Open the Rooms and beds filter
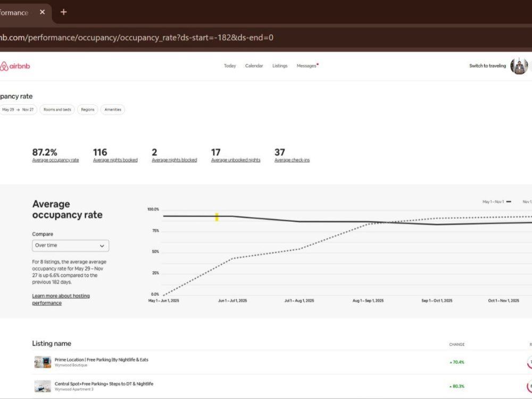 (57, 110)
